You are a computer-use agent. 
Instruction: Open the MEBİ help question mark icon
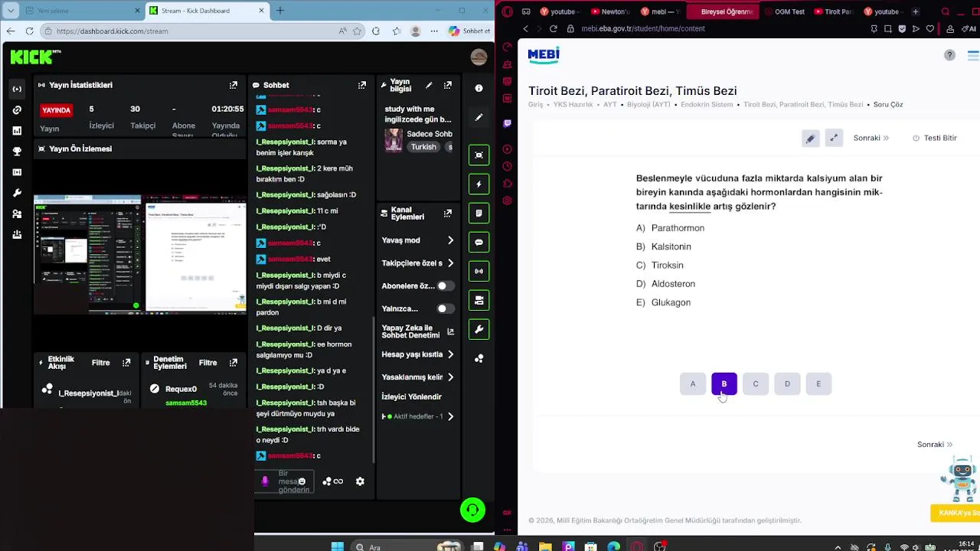coord(949,55)
